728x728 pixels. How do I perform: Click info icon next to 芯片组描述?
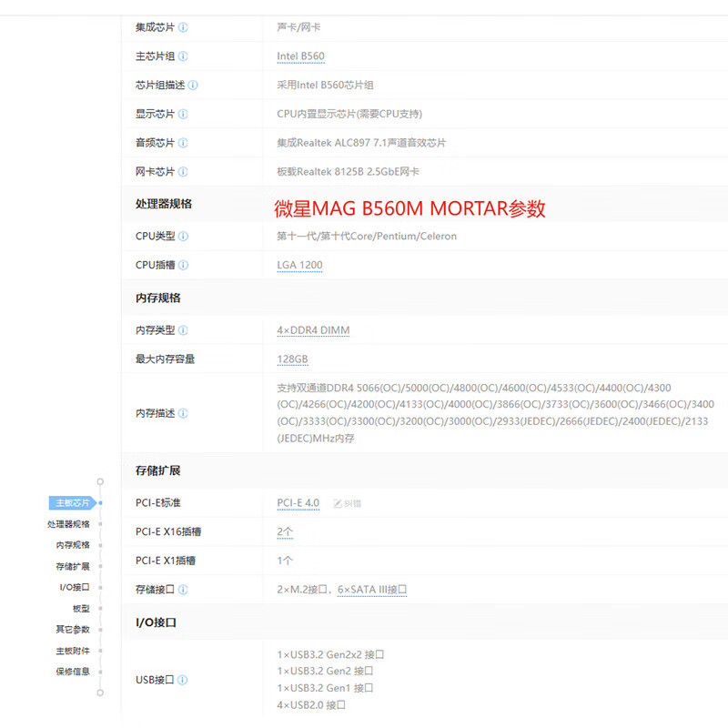193,85
